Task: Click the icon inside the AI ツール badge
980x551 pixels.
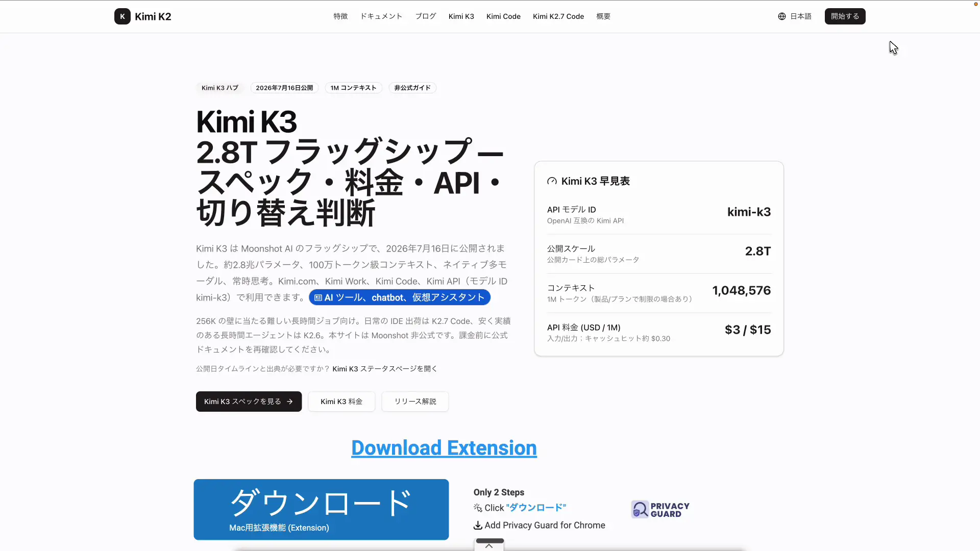Action: click(318, 297)
